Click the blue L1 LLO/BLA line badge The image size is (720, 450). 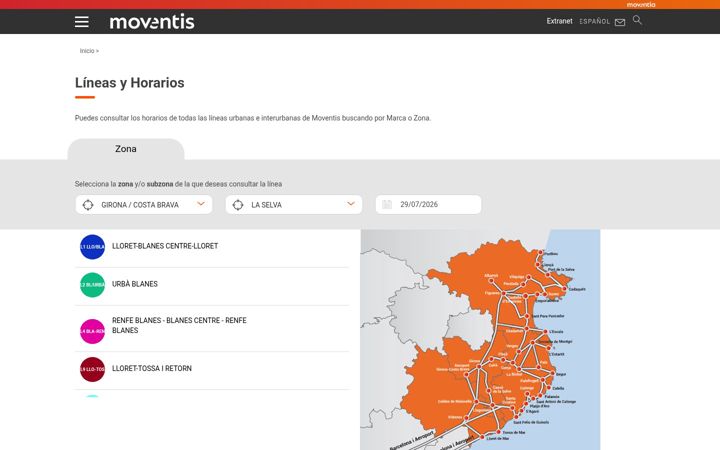coord(92,247)
